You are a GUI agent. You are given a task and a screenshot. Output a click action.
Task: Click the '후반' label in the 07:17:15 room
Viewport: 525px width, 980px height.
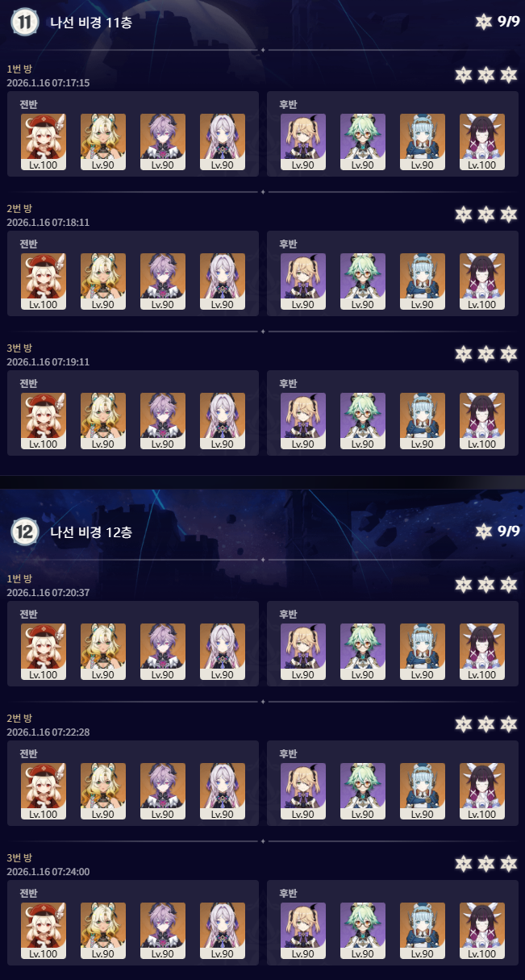pos(288,104)
